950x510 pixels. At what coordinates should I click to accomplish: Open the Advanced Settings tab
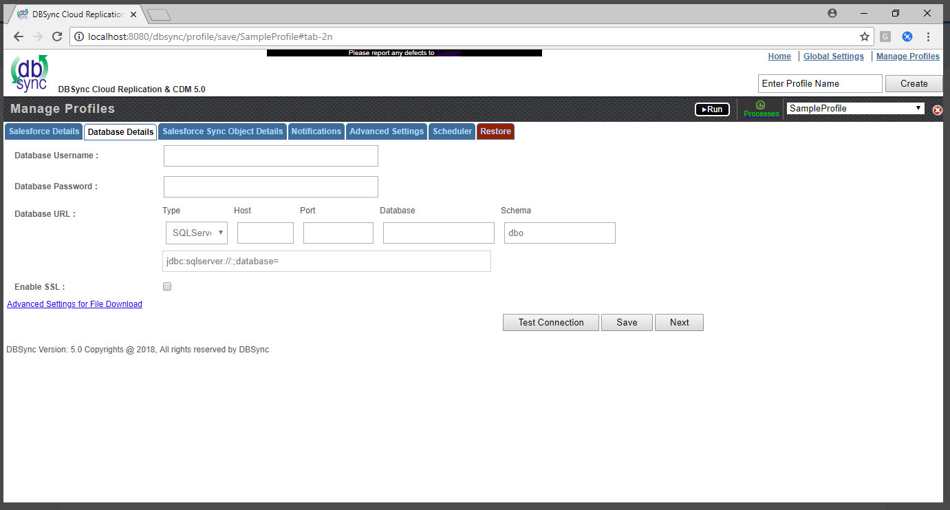387,131
